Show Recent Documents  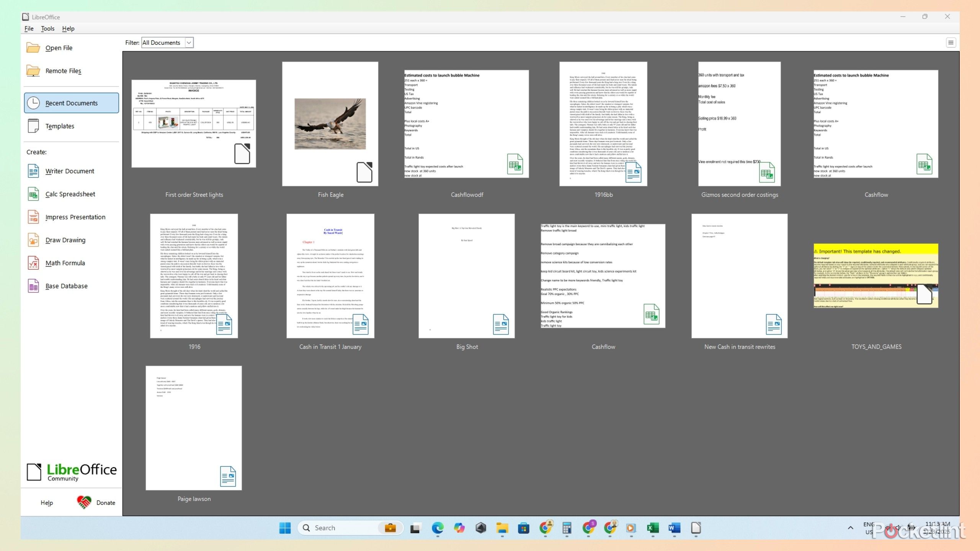(x=71, y=103)
